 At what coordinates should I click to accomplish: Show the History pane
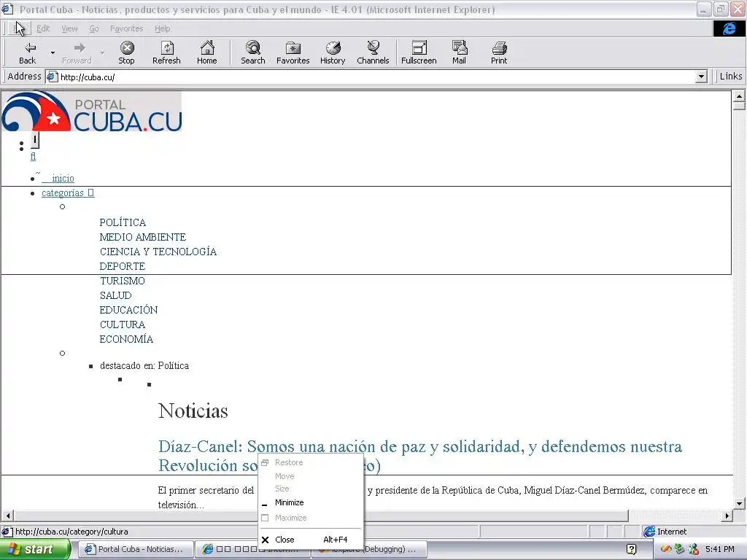tap(333, 52)
